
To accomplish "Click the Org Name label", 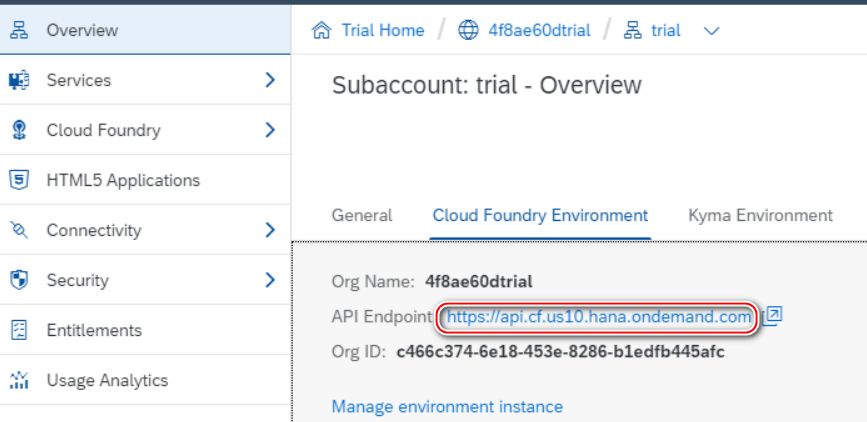I will [x=373, y=282].
